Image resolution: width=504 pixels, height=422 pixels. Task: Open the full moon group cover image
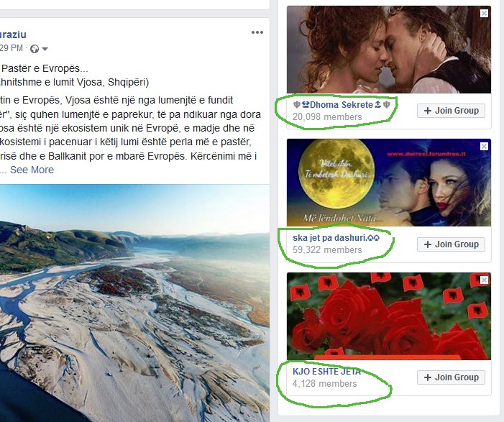click(389, 183)
